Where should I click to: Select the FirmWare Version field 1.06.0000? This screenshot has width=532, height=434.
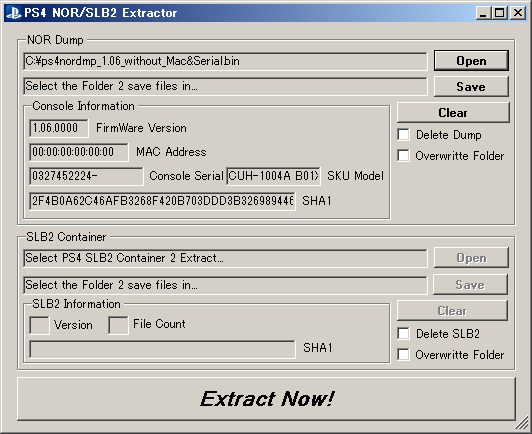point(59,128)
